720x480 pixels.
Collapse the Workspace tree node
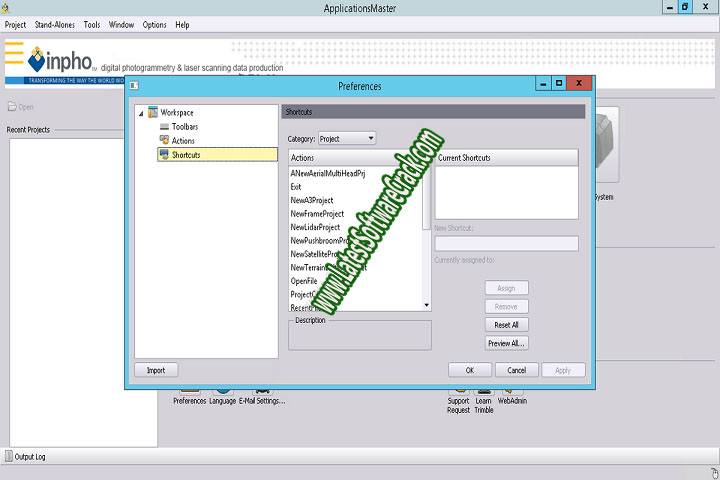[141, 112]
